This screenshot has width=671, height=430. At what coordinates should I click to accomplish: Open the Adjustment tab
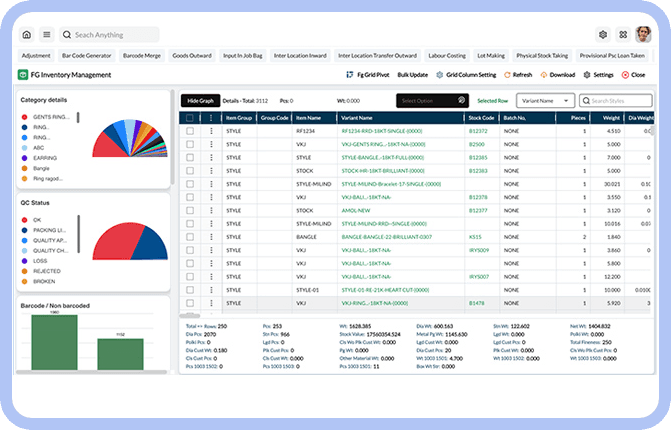36,56
